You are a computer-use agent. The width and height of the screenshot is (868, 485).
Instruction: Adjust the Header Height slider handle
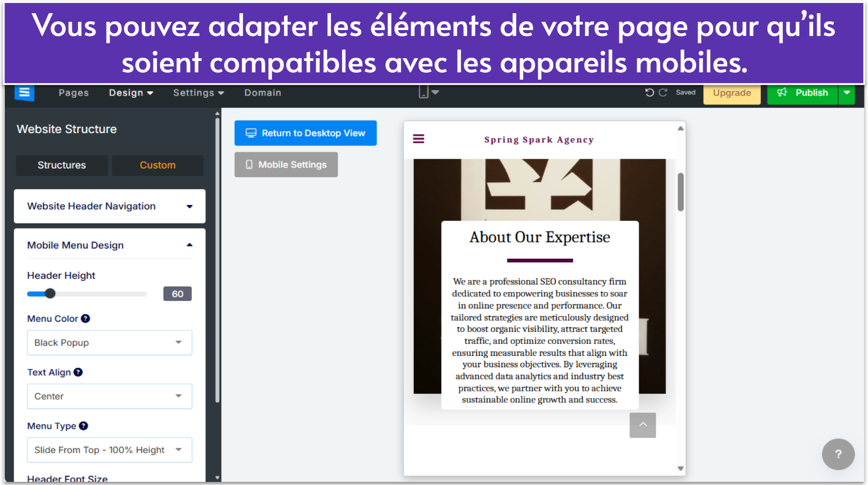click(x=50, y=294)
